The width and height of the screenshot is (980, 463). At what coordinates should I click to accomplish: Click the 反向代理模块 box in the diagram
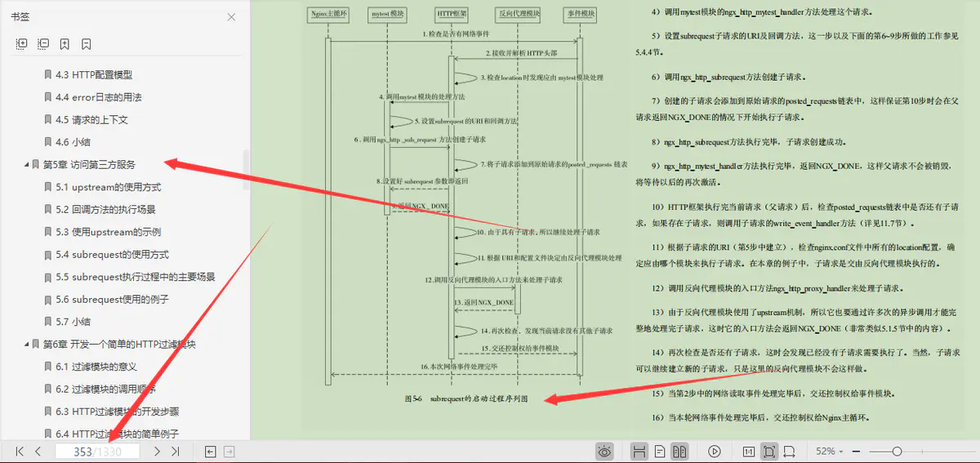518,14
